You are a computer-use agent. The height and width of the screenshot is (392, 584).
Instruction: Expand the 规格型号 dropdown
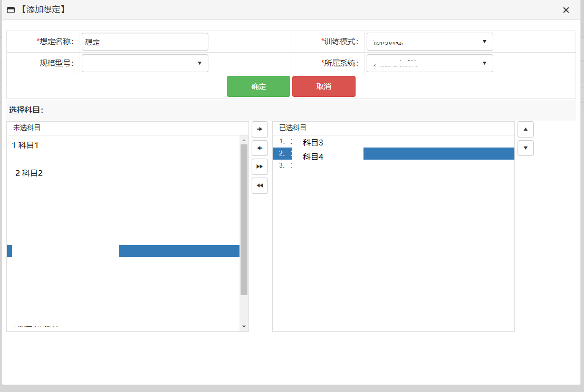point(145,63)
